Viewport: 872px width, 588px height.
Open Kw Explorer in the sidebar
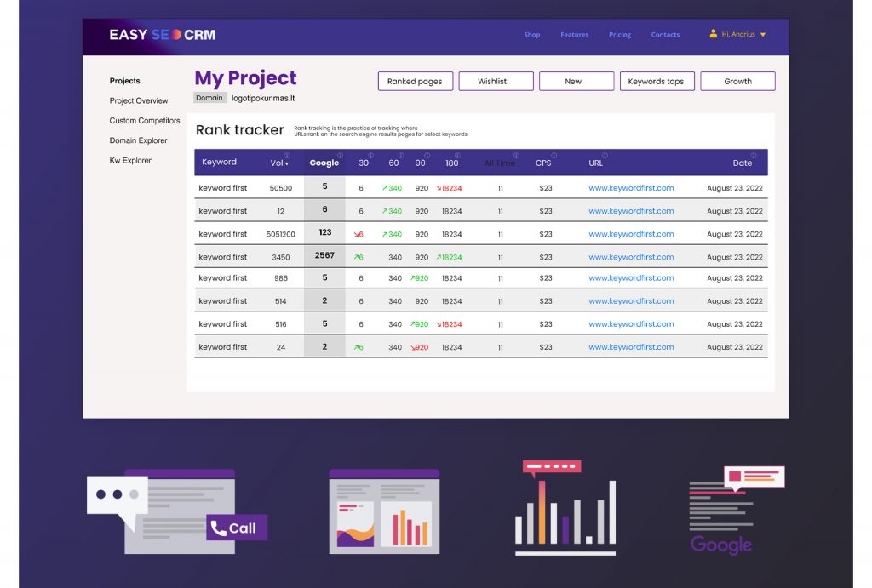click(130, 161)
